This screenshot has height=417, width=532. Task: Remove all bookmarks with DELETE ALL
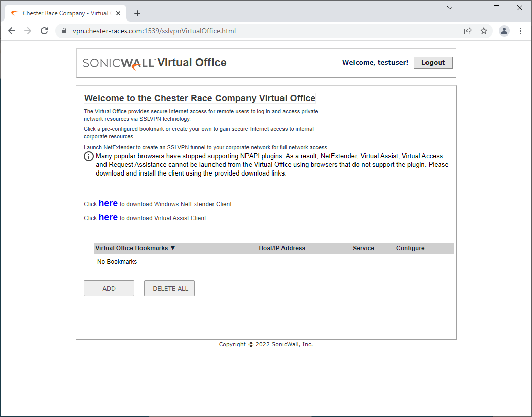point(169,288)
